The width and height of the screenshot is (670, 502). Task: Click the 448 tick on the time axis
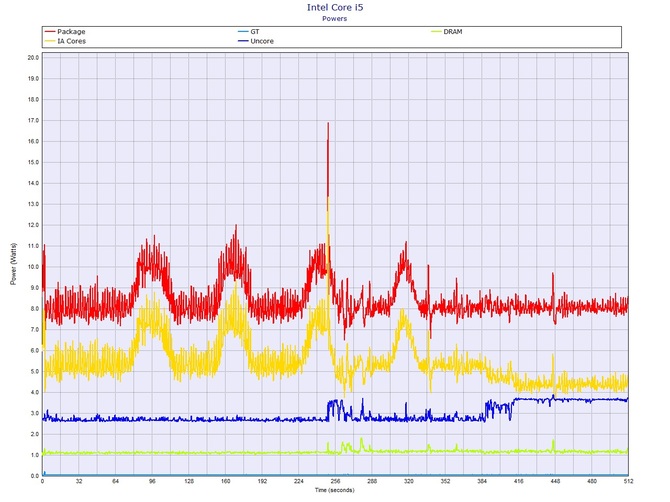555,481
